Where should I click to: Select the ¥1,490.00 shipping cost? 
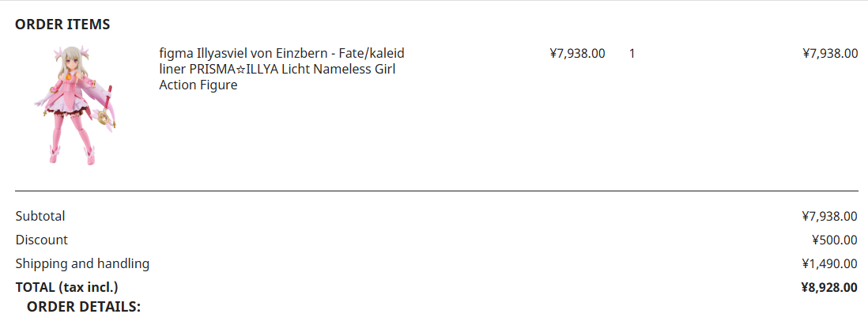point(829,263)
